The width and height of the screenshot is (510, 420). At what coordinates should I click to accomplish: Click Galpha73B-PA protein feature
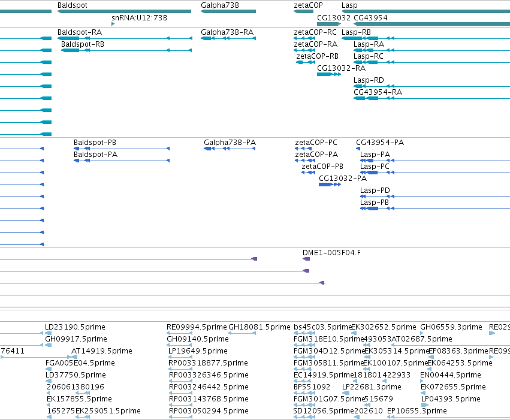coord(230,149)
